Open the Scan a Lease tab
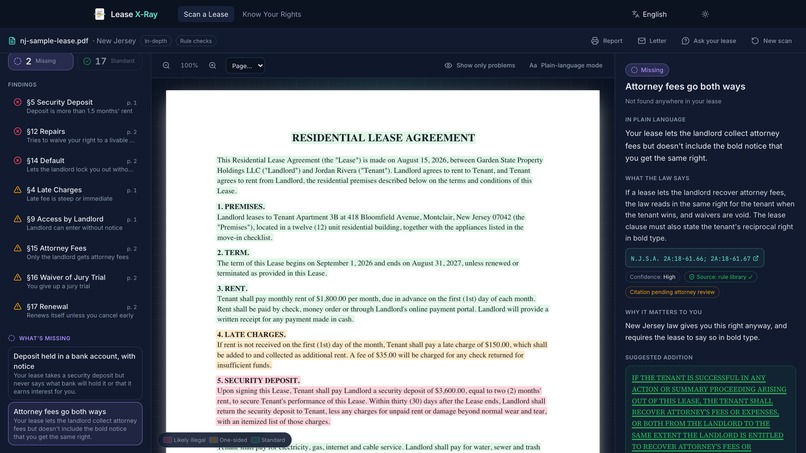Viewport: 806px width, 453px height. pos(206,14)
